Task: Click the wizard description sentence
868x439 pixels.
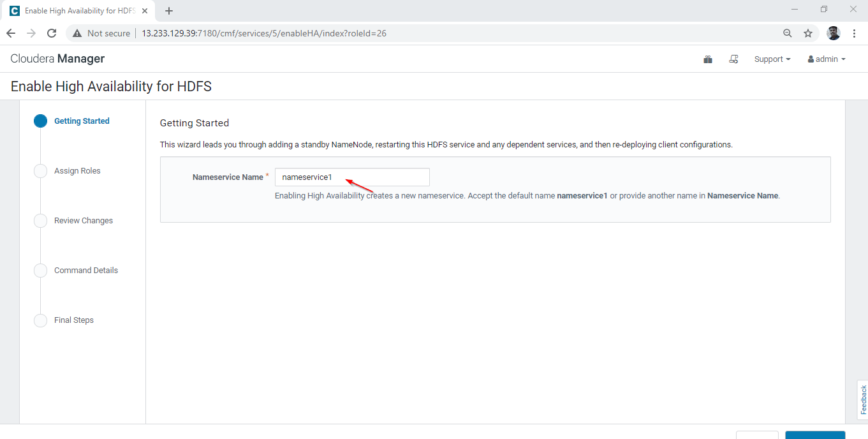Action: (x=446, y=145)
